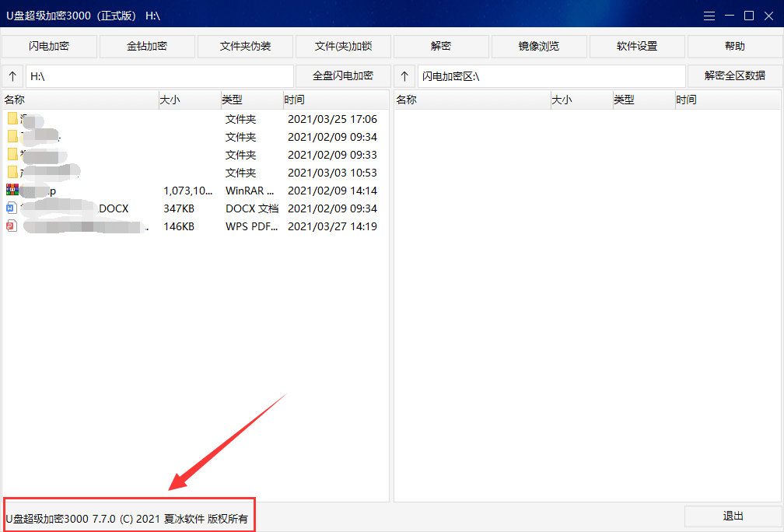Select folder icon dated 2021/03/25 17:06
Viewport: 784px width, 532px height.
coord(12,118)
